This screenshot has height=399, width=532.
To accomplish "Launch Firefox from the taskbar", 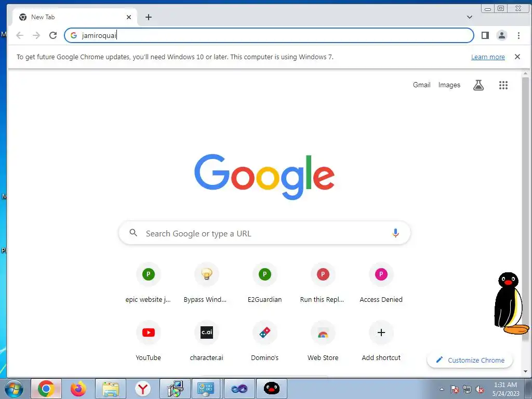I will (78, 389).
